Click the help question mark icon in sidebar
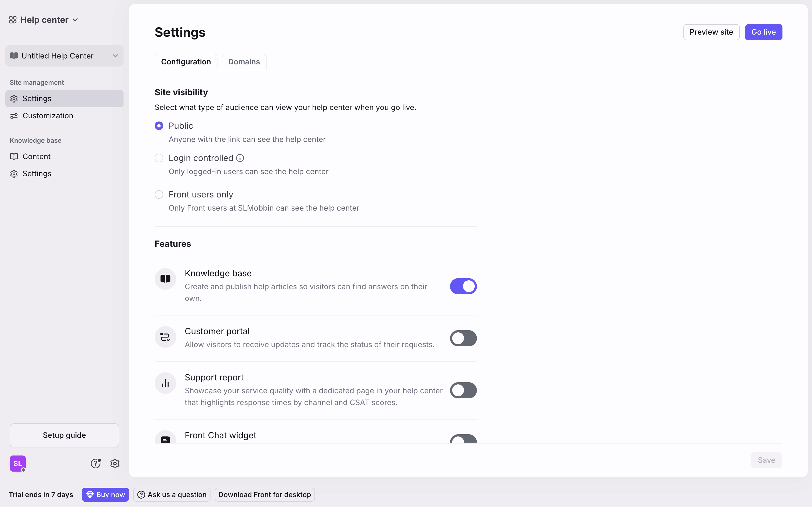Image resolution: width=812 pixels, height=507 pixels. 96,464
